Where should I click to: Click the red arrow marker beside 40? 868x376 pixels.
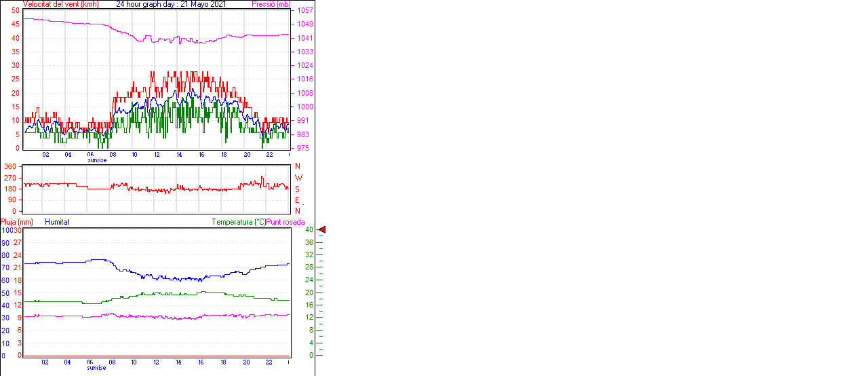322,230
